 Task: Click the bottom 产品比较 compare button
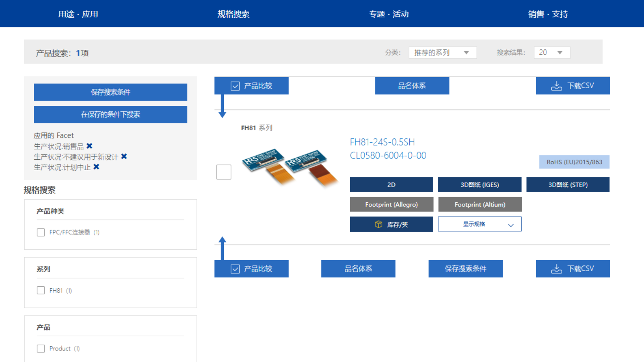251,269
